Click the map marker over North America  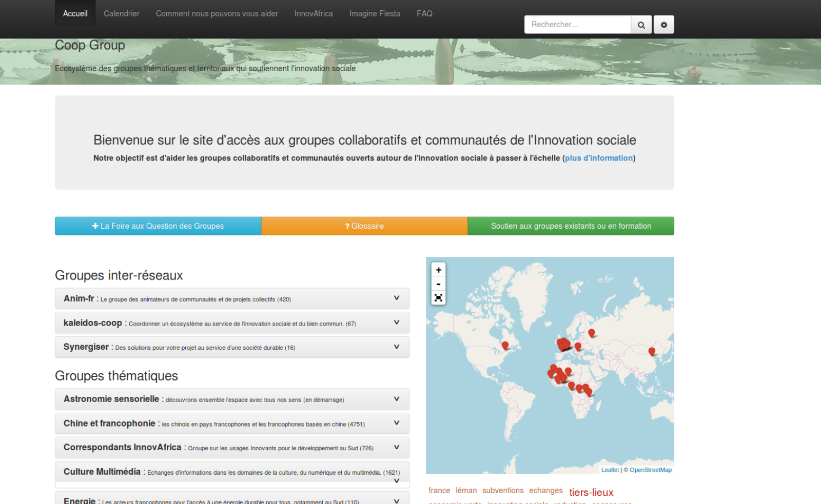pyautogui.click(x=505, y=346)
